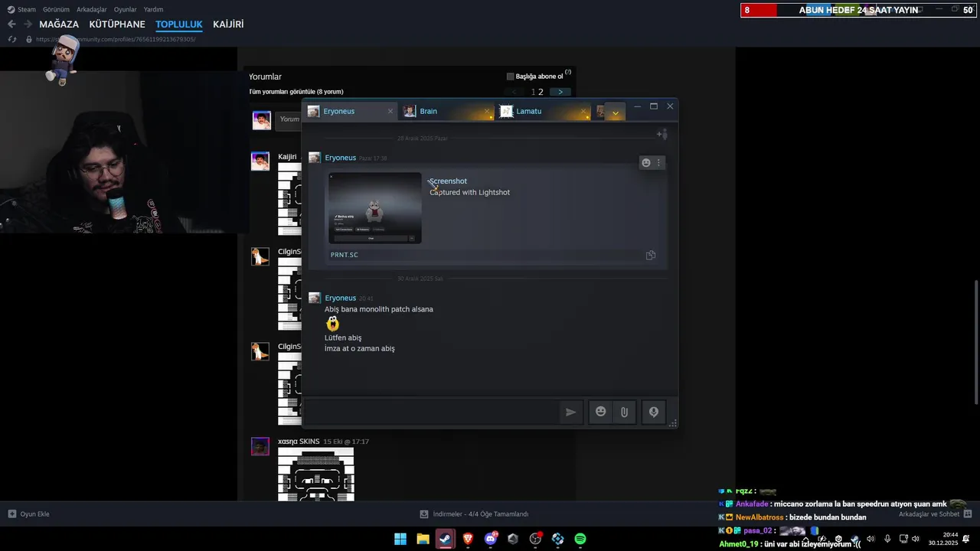
Task: Open the emoticon picker in chat
Action: tap(601, 412)
